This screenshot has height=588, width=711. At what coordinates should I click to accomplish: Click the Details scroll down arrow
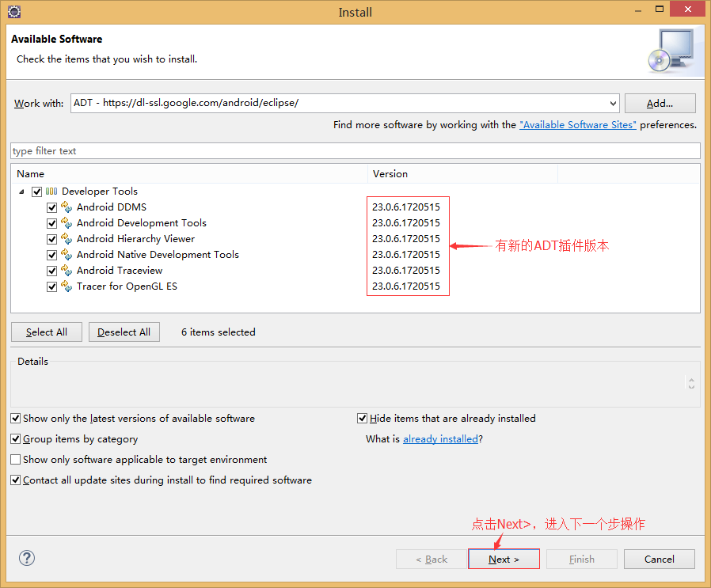(x=691, y=387)
